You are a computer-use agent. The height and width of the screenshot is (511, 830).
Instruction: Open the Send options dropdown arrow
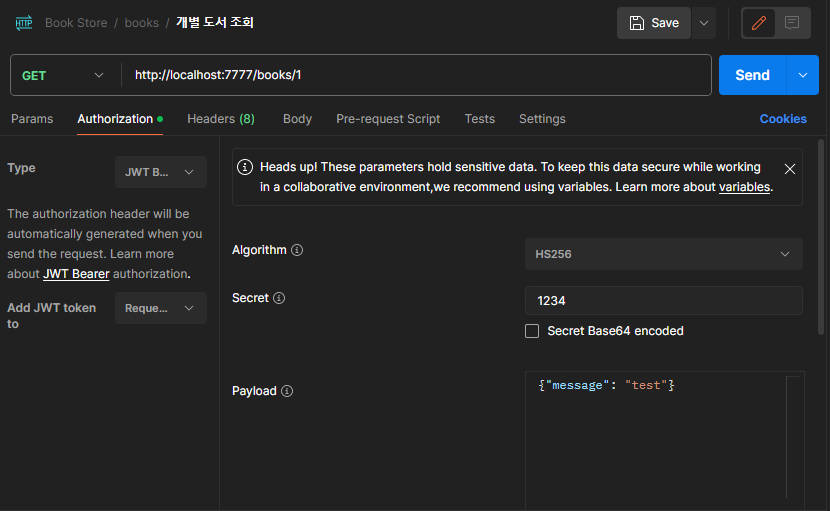coord(802,75)
